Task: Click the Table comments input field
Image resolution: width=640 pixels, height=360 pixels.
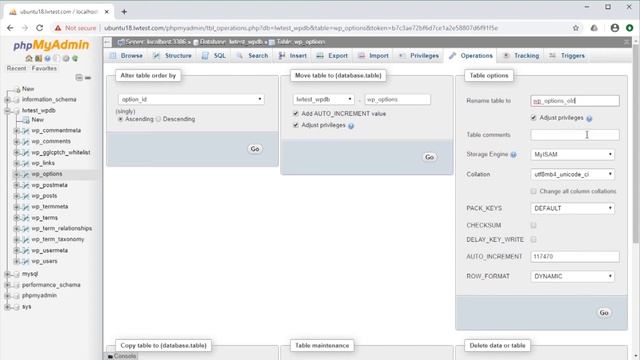Action: coord(575,135)
